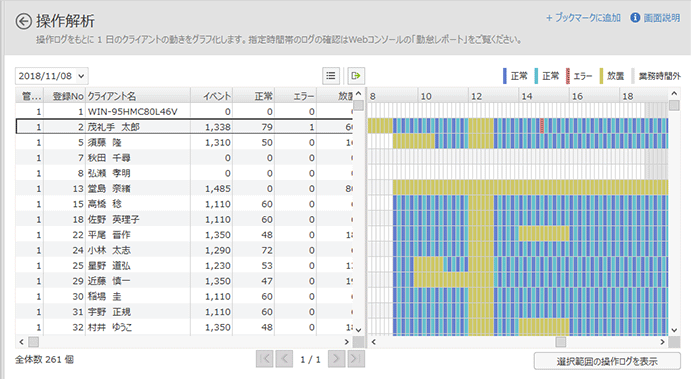Click the table's horizontal scrollbar right arrow
The width and height of the screenshot is (691, 379).
click(346, 342)
